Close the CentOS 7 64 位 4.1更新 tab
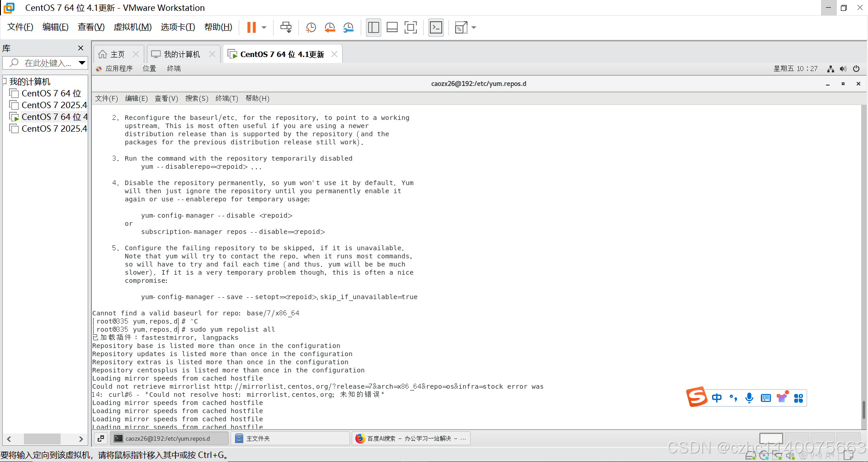This screenshot has height=462, width=868. pyautogui.click(x=334, y=54)
